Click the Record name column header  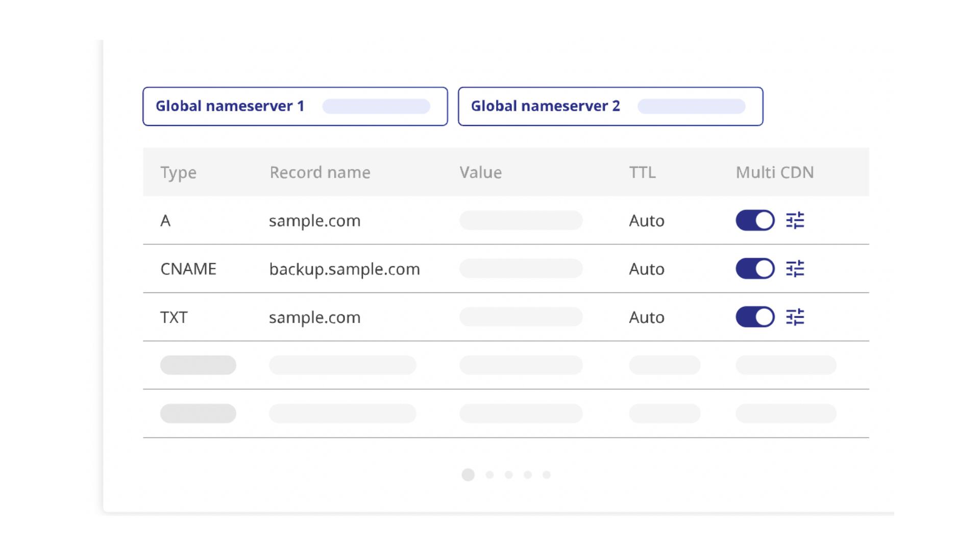point(320,172)
